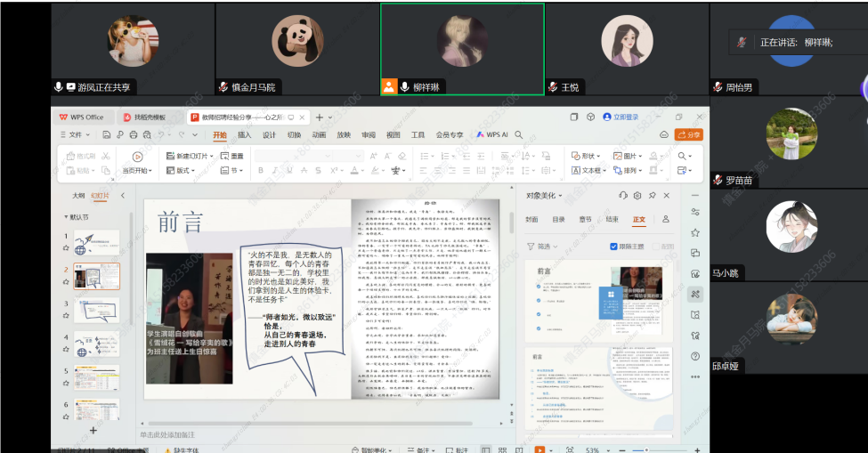
Task: Click the search magnifier icon in ribbon
Action: (683, 156)
